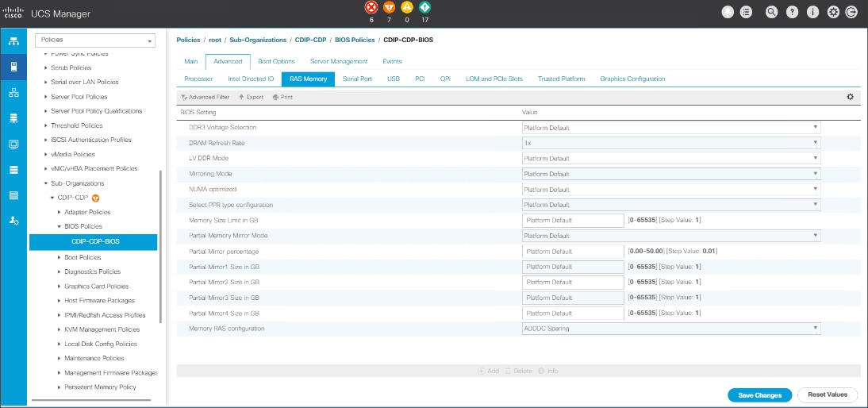The width and height of the screenshot is (868, 408).
Task: Open the Equipment section in left navigation
Action: [x=13, y=42]
